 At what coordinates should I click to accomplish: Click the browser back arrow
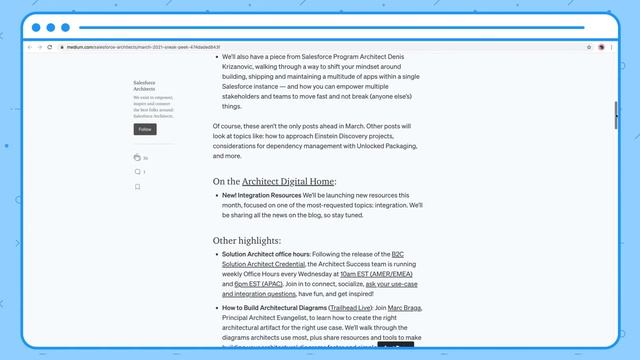click(30, 47)
